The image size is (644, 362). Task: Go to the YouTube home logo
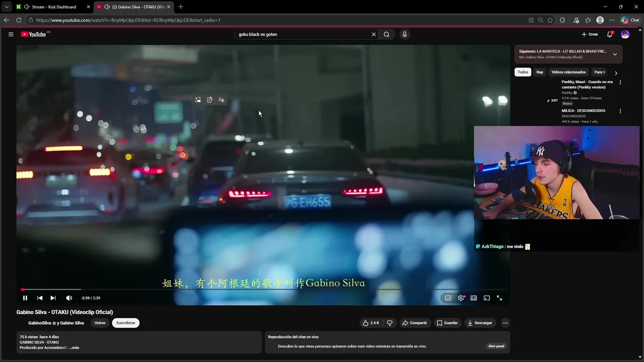(x=34, y=34)
